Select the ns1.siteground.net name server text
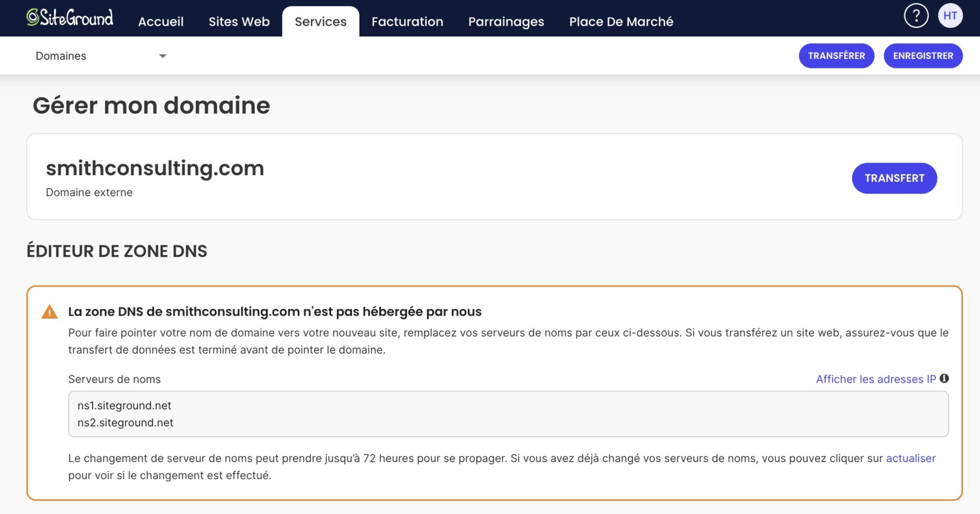980x514 pixels. tap(124, 406)
